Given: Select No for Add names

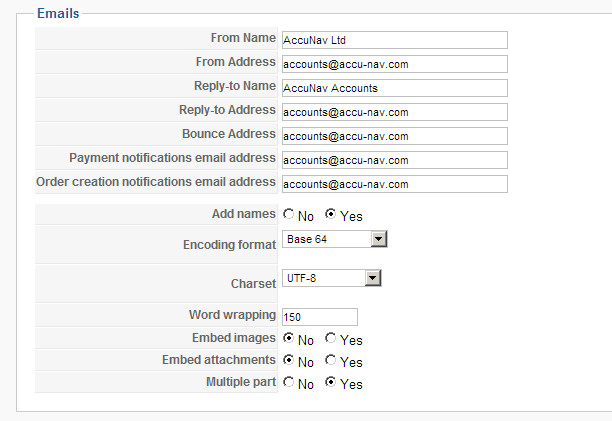Looking at the screenshot, I should (x=289, y=214).
